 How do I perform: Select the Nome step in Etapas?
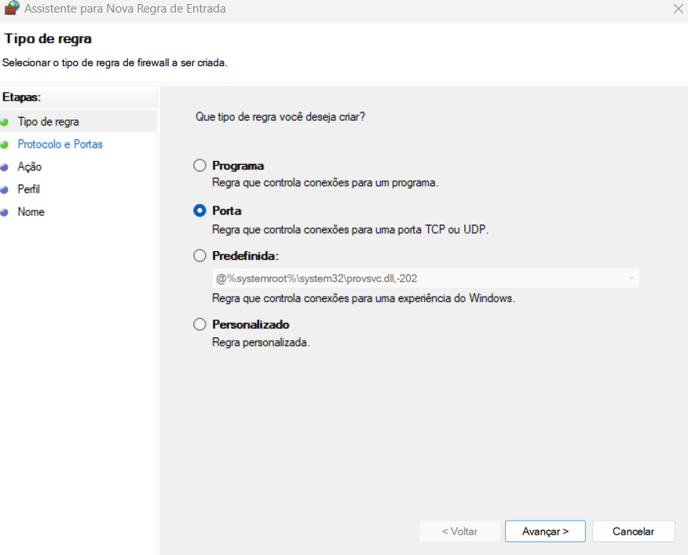click(31, 212)
